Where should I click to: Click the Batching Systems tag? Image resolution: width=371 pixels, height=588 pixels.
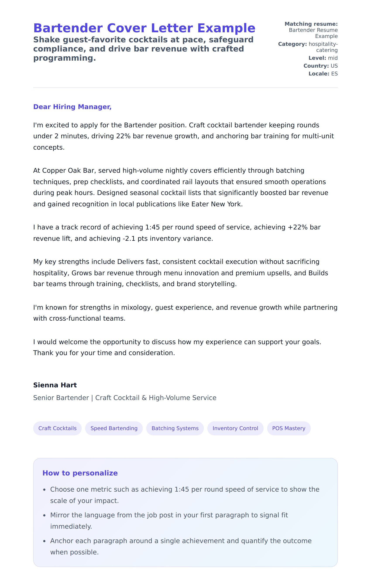pos(175,428)
